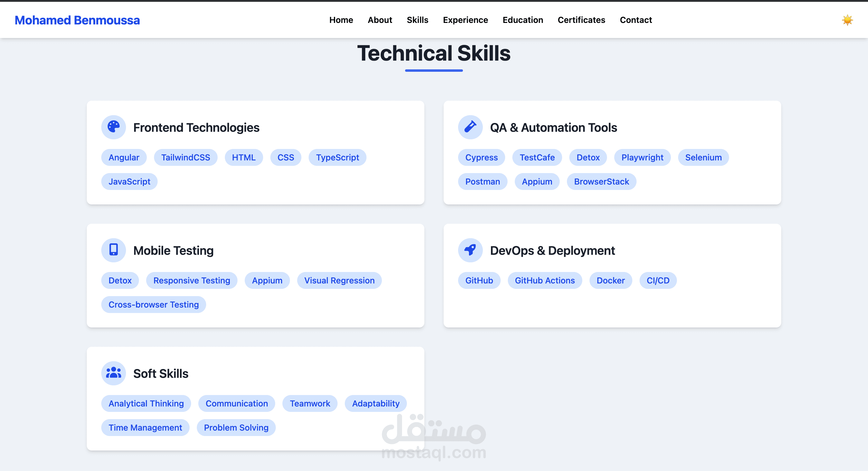The height and width of the screenshot is (471, 868).
Task: Click the rocket icon beside DevOps & Deployment
Action: (x=470, y=250)
